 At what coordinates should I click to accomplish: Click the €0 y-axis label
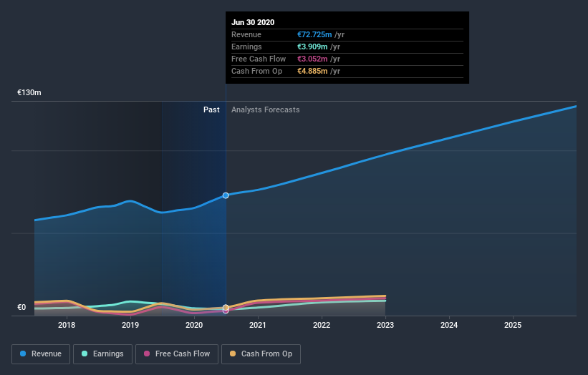21,307
